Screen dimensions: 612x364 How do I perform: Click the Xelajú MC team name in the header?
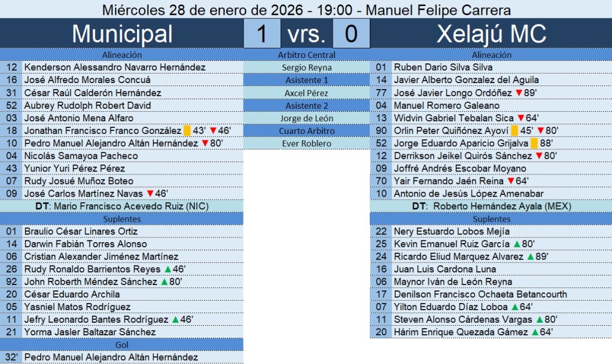point(491,33)
